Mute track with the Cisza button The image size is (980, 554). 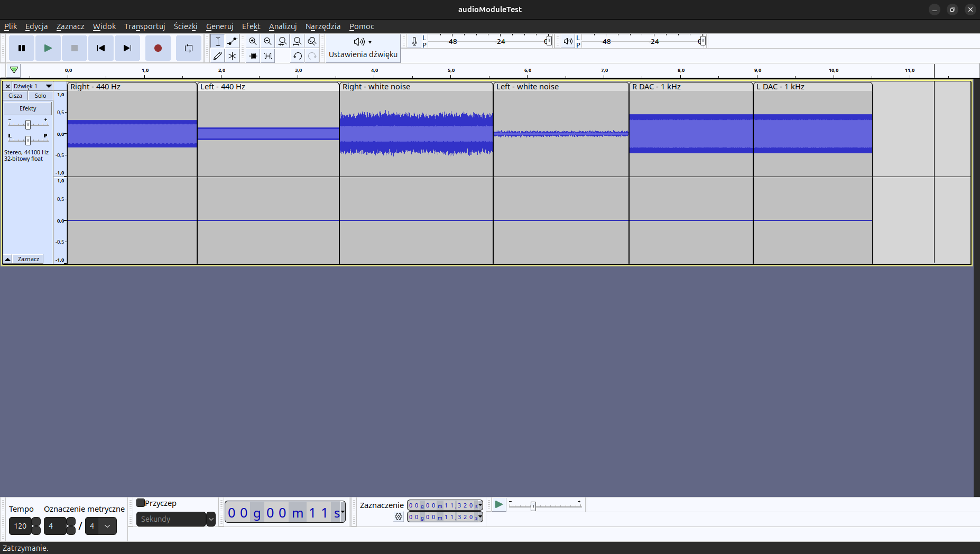15,96
